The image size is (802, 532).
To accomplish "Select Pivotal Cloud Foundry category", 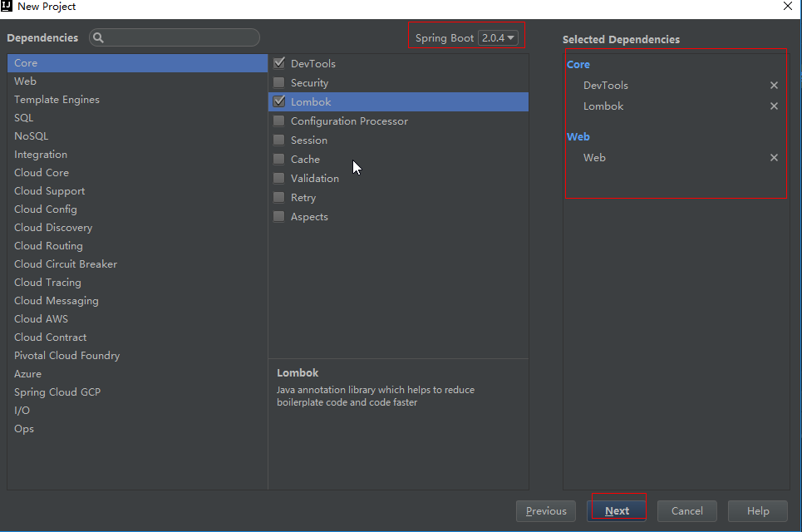I will coord(137,356).
